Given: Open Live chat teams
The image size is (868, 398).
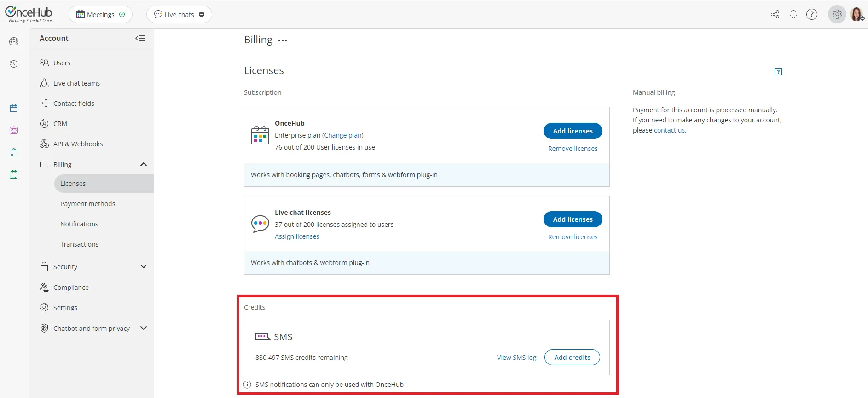Looking at the screenshot, I should 76,83.
